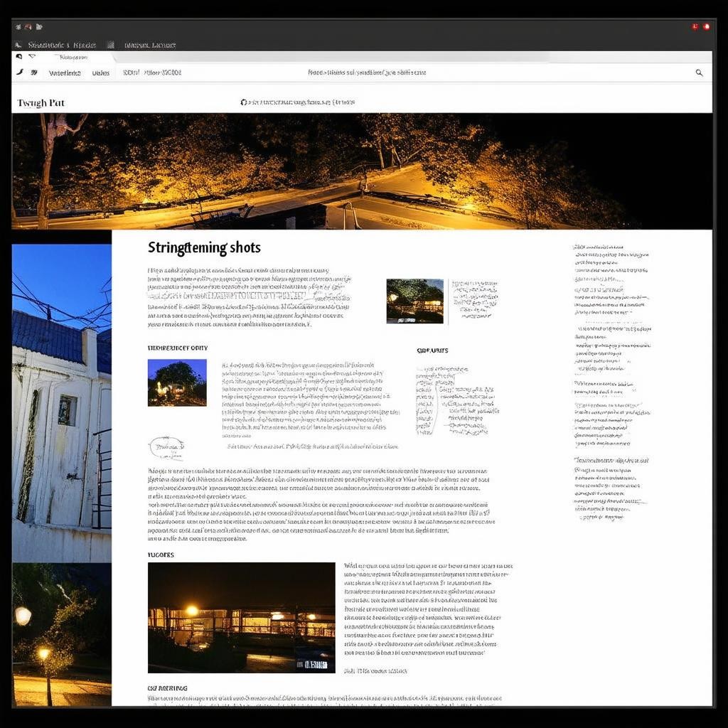The width and height of the screenshot is (728, 728).
Task: Click the wide night street banner image
Action: click(361, 171)
